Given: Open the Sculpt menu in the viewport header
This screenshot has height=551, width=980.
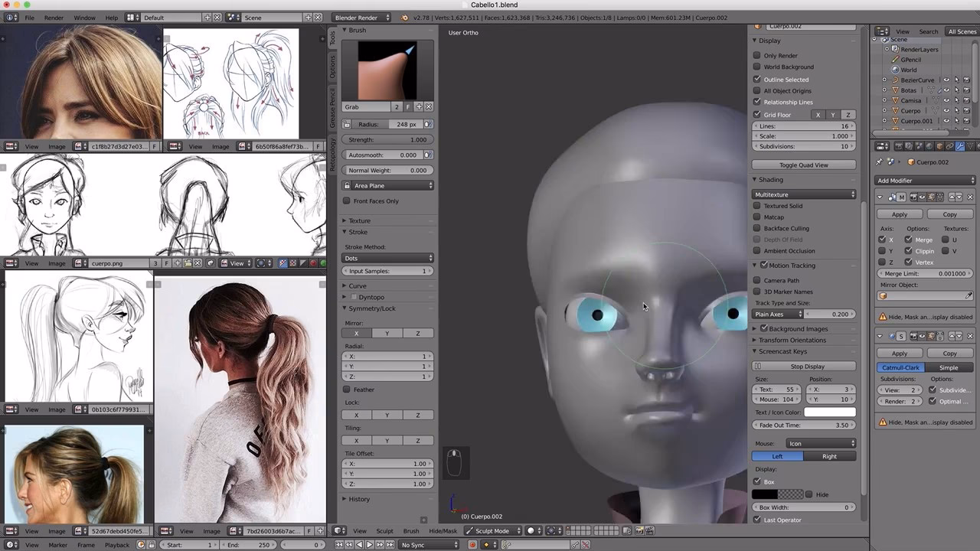Looking at the screenshot, I should (x=385, y=530).
